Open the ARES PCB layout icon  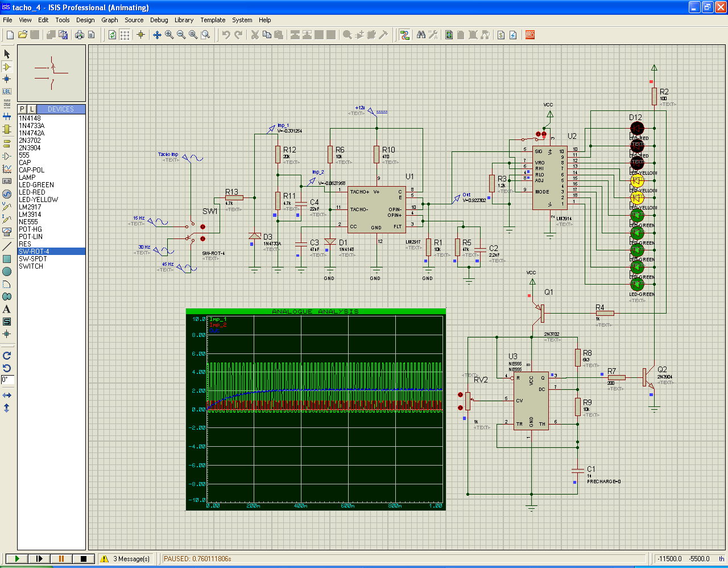530,35
